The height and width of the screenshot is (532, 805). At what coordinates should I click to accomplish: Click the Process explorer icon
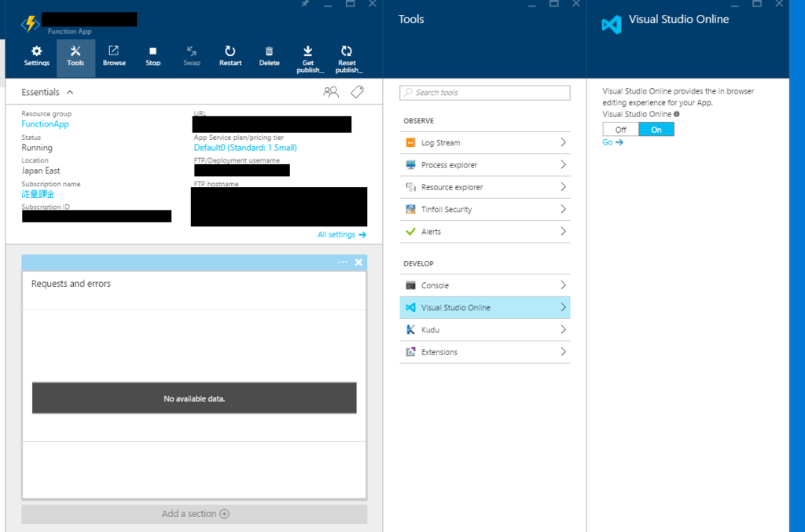(410, 165)
